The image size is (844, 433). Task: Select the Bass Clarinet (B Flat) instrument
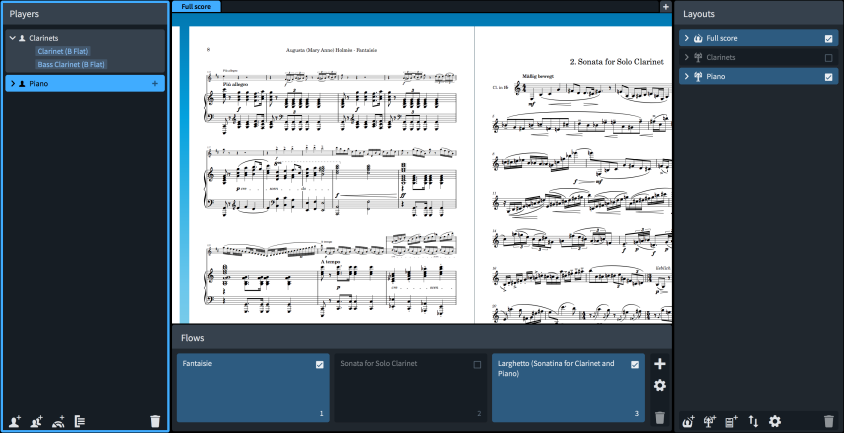(x=71, y=64)
